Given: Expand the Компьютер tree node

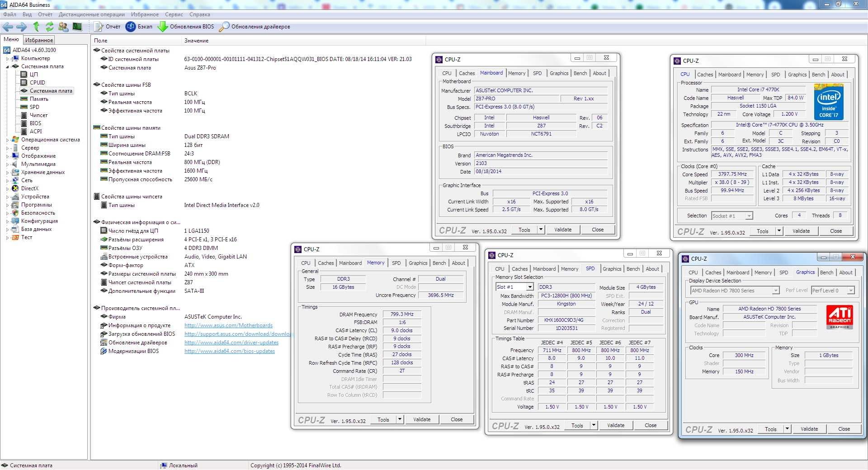Looking at the screenshot, I should point(7,58).
